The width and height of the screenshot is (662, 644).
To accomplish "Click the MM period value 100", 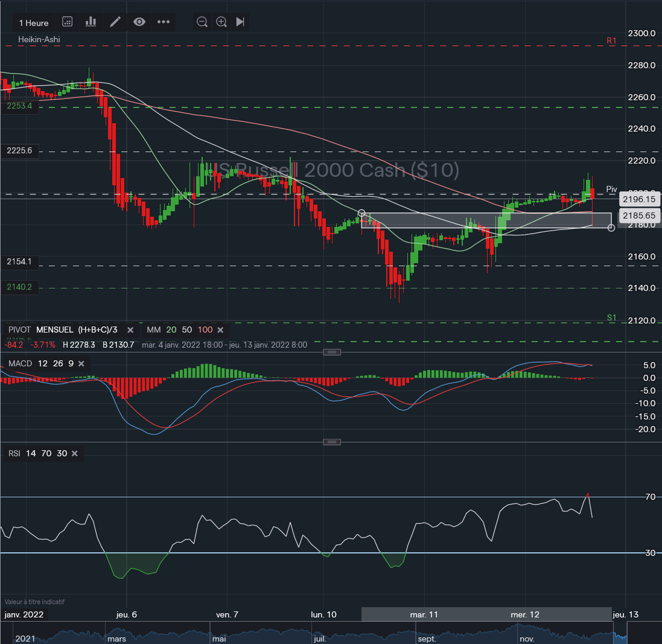I will point(205,330).
